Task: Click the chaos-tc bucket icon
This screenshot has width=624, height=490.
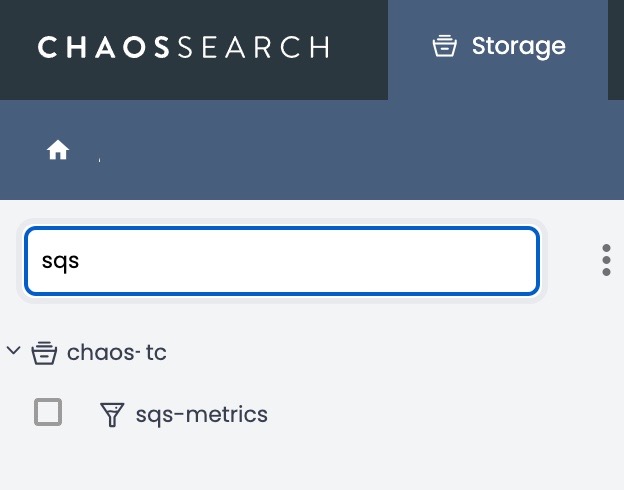Action: pos(43,352)
